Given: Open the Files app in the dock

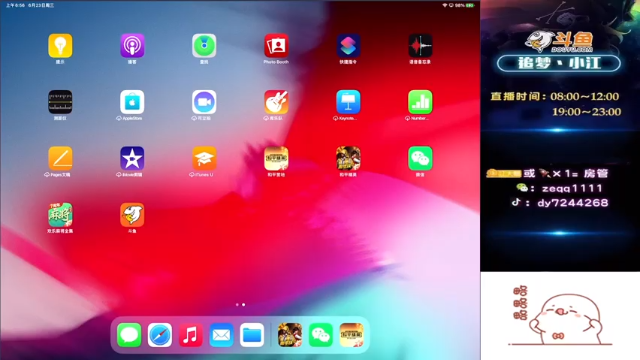Looking at the screenshot, I should pos(252,335).
